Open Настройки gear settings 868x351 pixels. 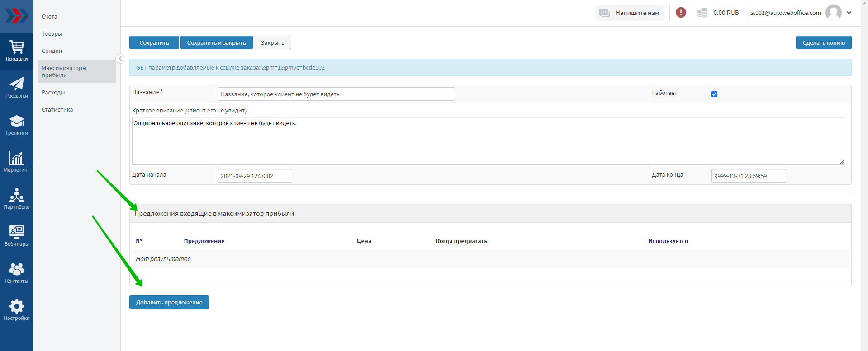click(17, 310)
